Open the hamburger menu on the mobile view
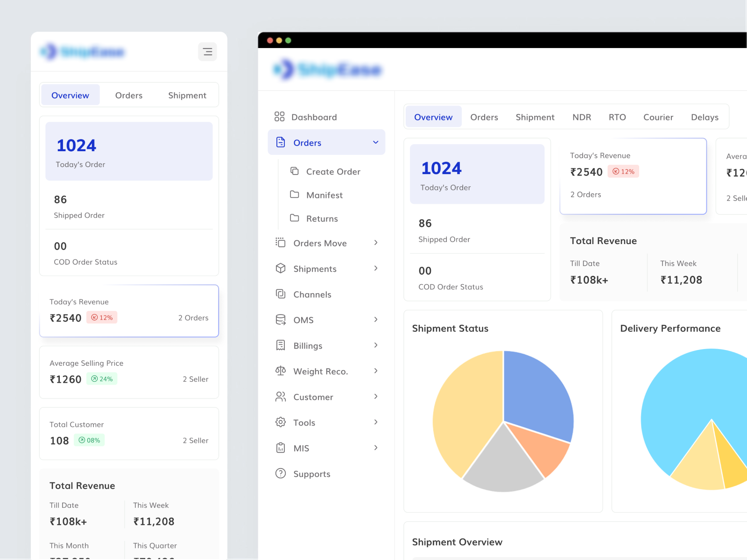 click(x=207, y=51)
